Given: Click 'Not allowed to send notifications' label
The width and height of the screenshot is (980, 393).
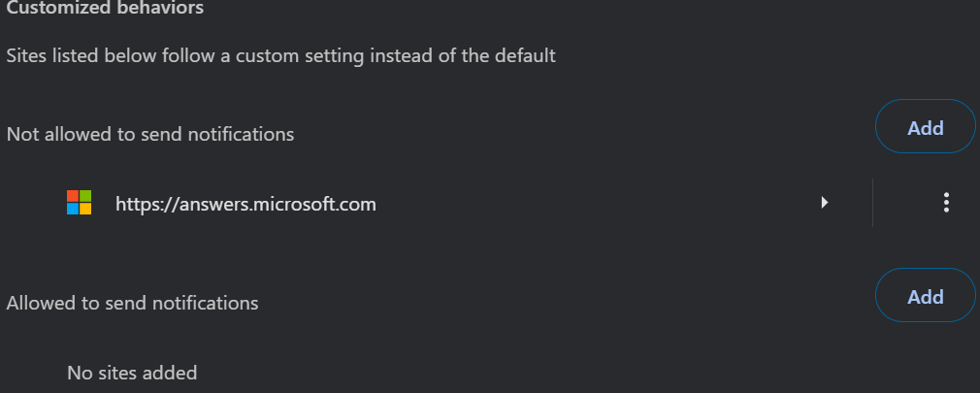Looking at the screenshot, I should click(150, 134).
